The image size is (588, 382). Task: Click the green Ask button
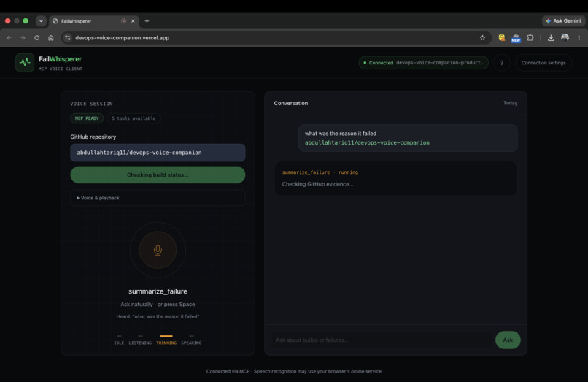508,340
